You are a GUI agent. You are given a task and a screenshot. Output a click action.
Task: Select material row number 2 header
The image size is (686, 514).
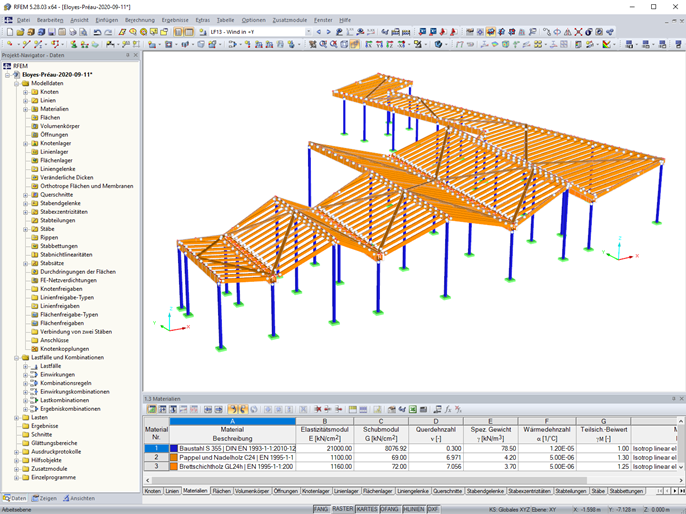[156, 458]
